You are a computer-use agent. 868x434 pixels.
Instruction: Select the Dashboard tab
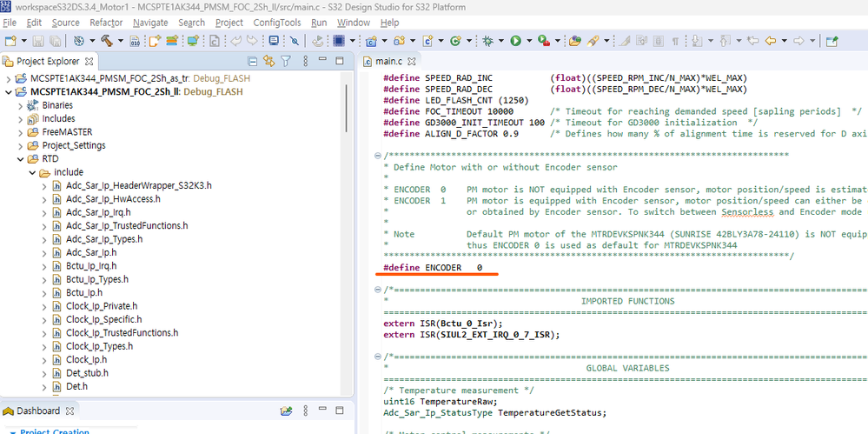(x=38, y=411)
